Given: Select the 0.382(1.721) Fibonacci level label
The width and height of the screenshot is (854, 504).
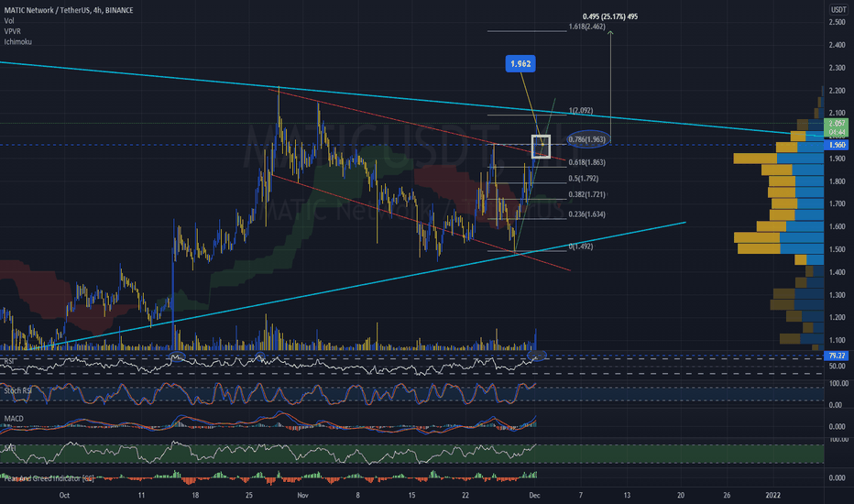Looking at the screenshot, I should click(x=586, y=194).
